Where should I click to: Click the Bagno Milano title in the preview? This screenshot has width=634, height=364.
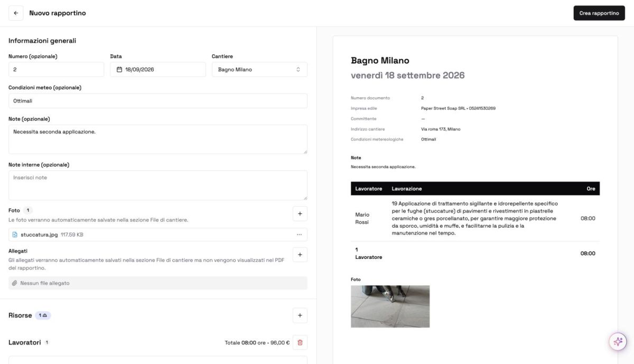tap(380, 61)
